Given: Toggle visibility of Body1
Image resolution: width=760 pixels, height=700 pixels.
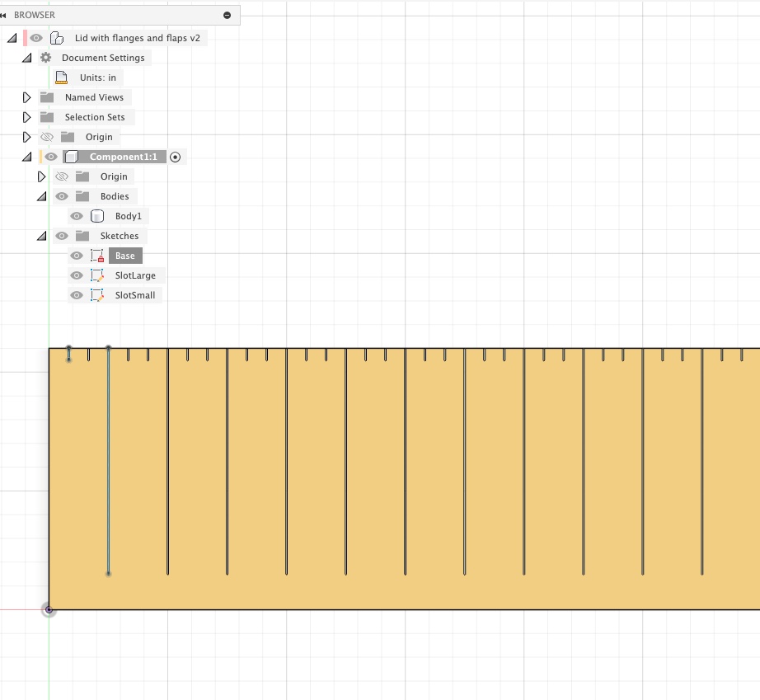Looking at the screenshot, I should coord(76,215).
